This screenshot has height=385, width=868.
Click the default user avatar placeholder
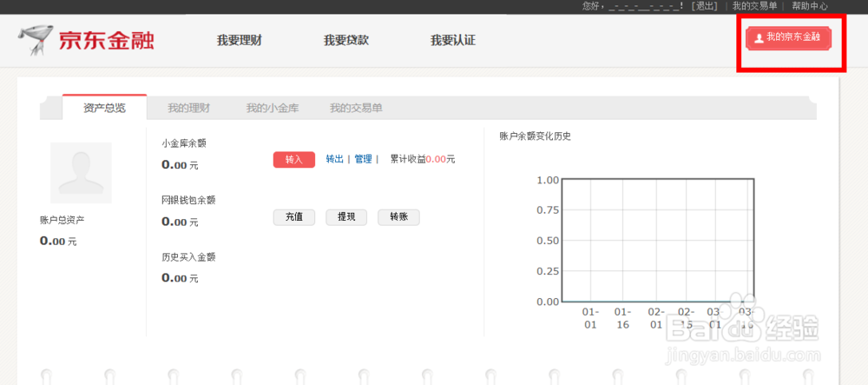point(81,173)
